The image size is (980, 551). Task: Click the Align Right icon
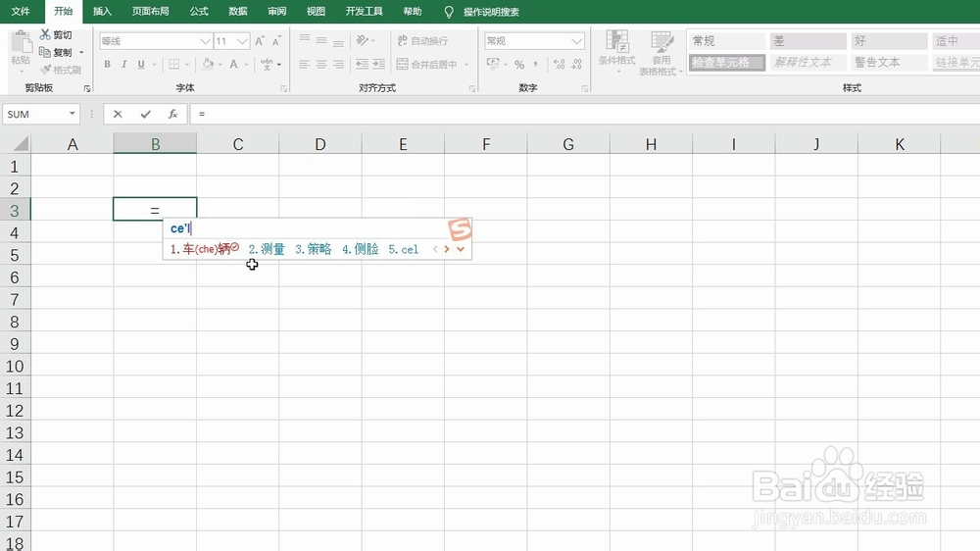click(x=338, y=64)
